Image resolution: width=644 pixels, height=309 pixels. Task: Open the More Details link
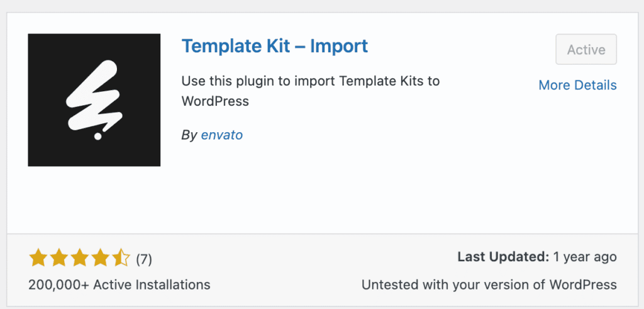pyautogui.click(x=577, y=85)
